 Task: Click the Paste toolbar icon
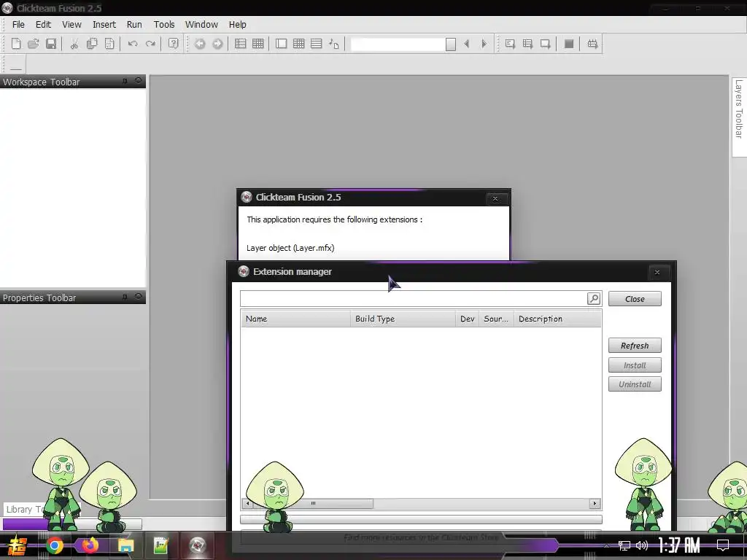109,44
